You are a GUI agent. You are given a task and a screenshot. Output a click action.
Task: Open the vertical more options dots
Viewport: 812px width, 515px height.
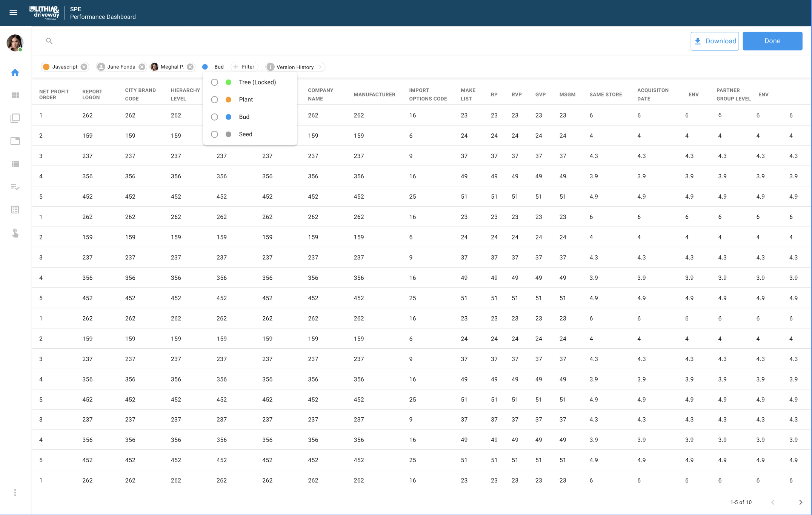[x=15, y=492]
